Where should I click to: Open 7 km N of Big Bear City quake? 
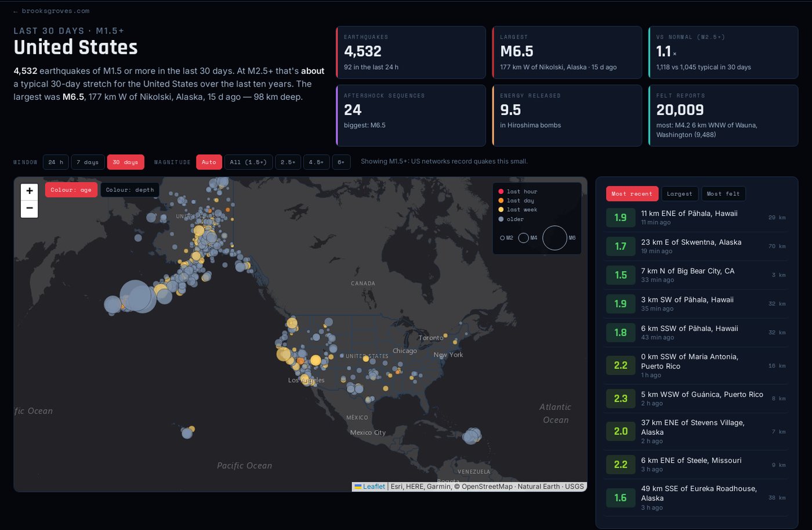tap(696, 275)
